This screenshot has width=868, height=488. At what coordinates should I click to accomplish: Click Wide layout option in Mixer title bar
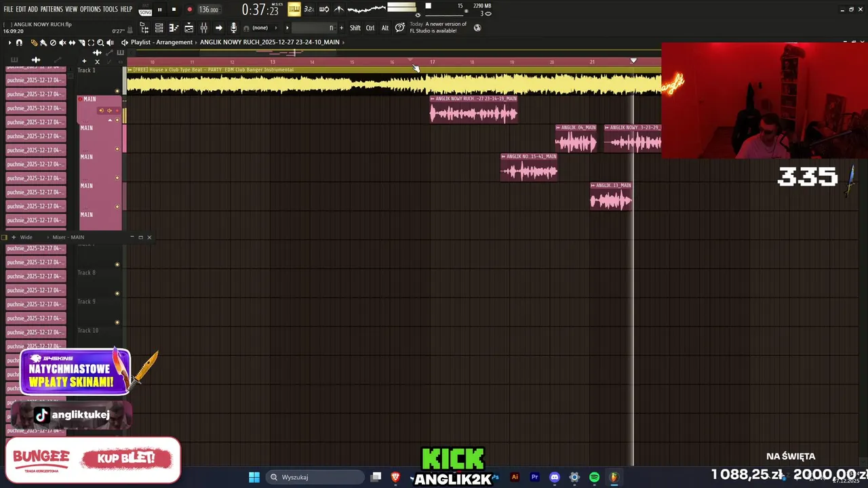pyautogui.click(x=26, y=237)
